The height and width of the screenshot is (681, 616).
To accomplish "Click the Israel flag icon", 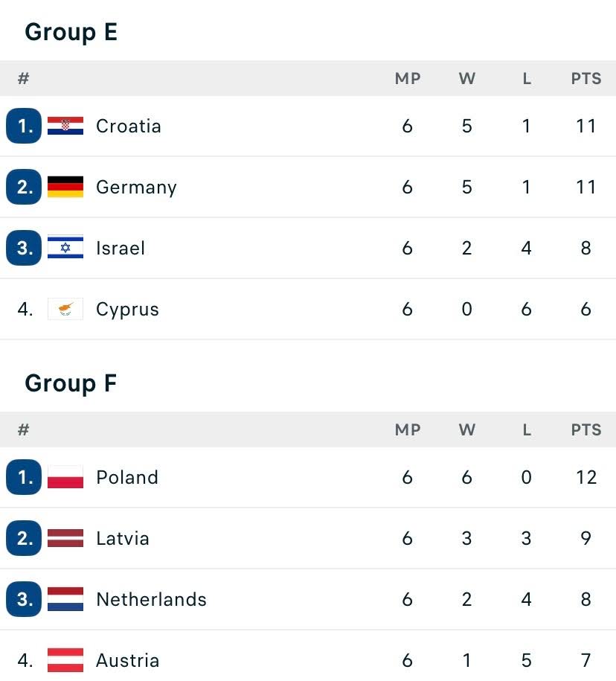I will pos(65,248).
